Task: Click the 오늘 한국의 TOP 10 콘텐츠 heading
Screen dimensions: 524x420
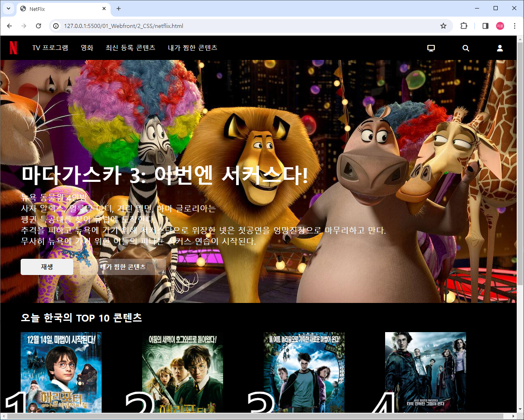Action: (81, 318)
